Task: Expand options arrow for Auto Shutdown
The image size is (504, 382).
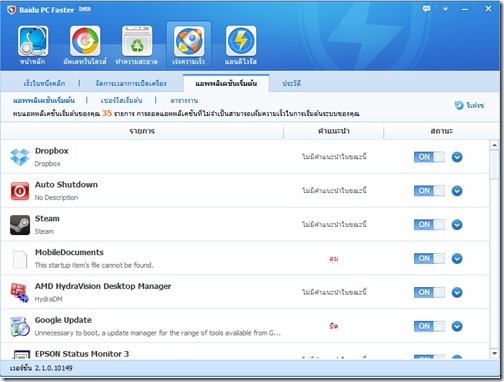Action: coord(457,191)
